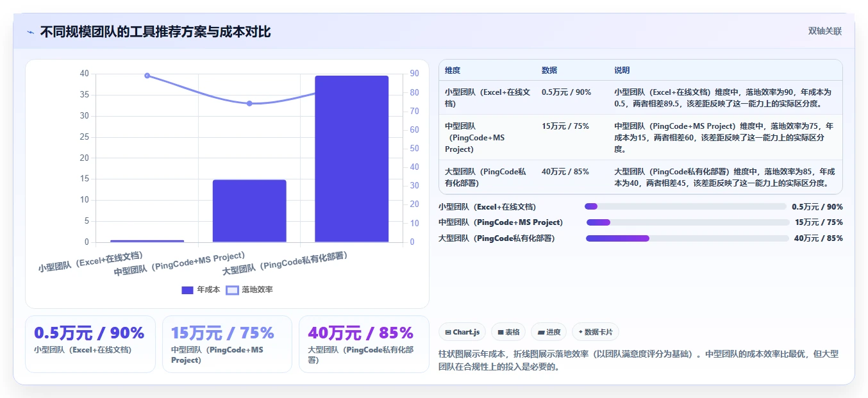
Task: Select the 进度 tag
Action: pyautogui.click(x=549, y=332)
